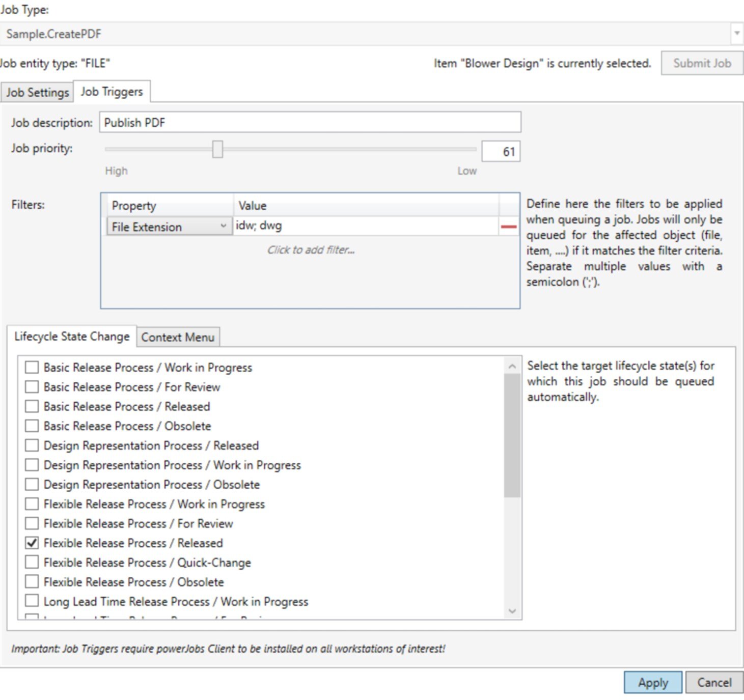
Task: Open the Job Type dropdown
Action: click(x=738, y=34)
